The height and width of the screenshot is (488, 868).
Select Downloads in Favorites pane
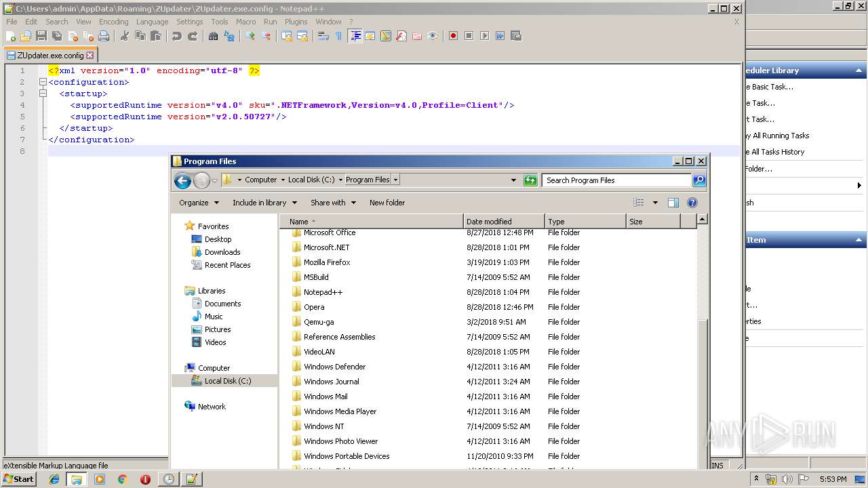pyautogui.click(x=222, y=252)
